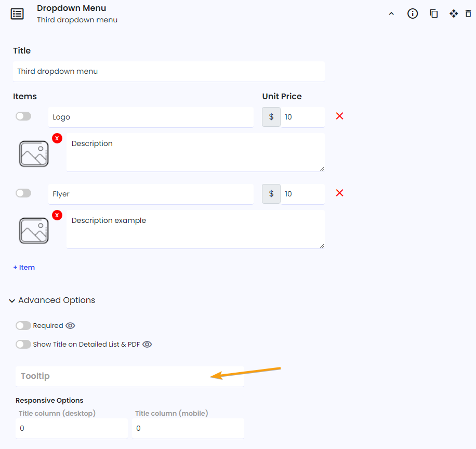Screen dimensions: 476x449
Task: Remove the Flyer item with red X
Action: pos(339,193)
